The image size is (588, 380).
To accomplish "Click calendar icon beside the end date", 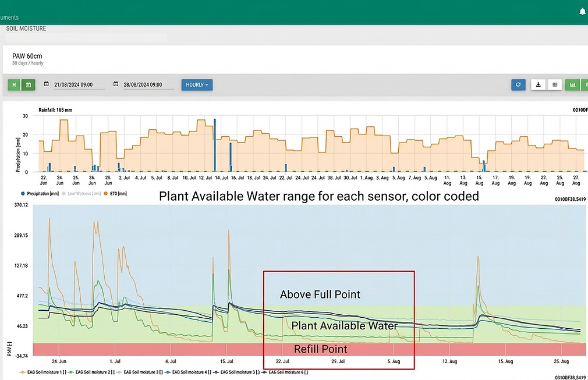I will click(x=116, y=84).
